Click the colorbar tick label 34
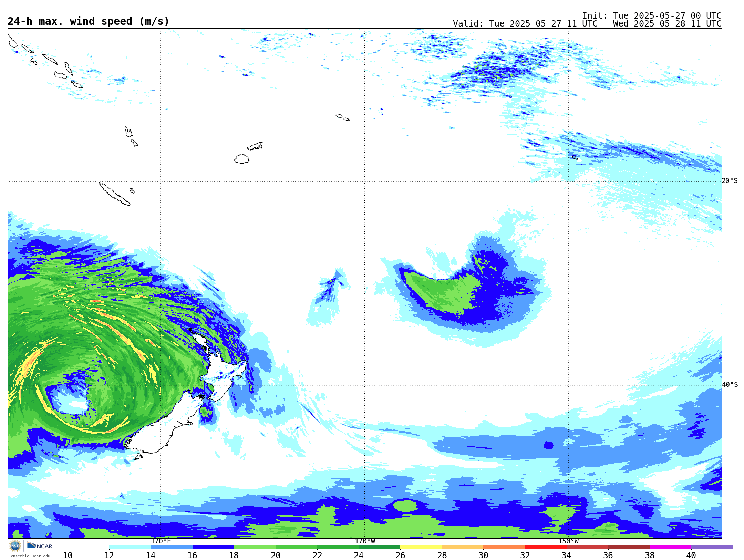Viewport: 744px width, 560px height. tap(567, 555)
